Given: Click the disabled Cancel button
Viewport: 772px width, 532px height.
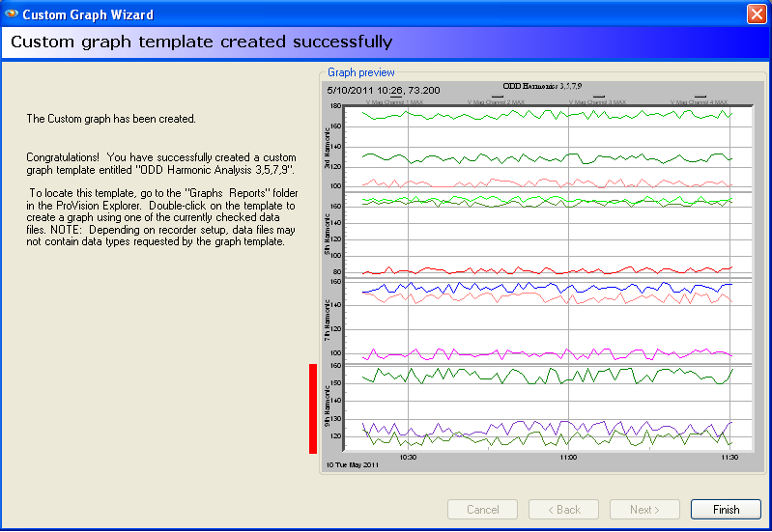Looking at the screenshot, I should (482, 510).
